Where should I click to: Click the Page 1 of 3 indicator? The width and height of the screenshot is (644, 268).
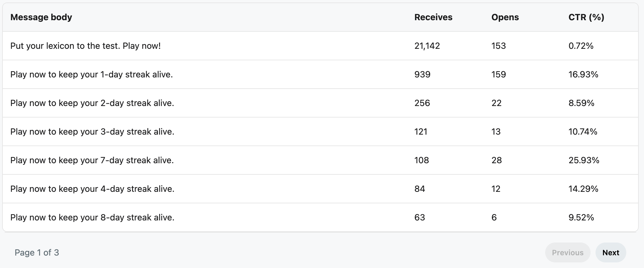37,252
